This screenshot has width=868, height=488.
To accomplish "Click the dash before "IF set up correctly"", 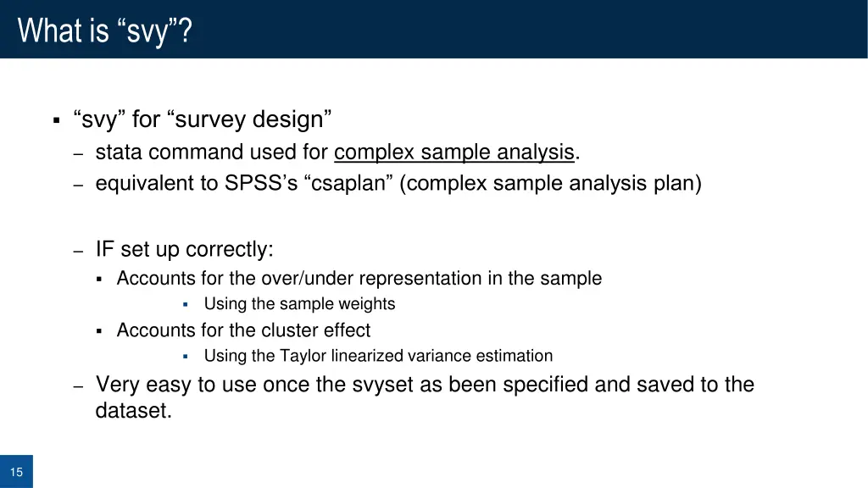I will click(x=78, y=251).
